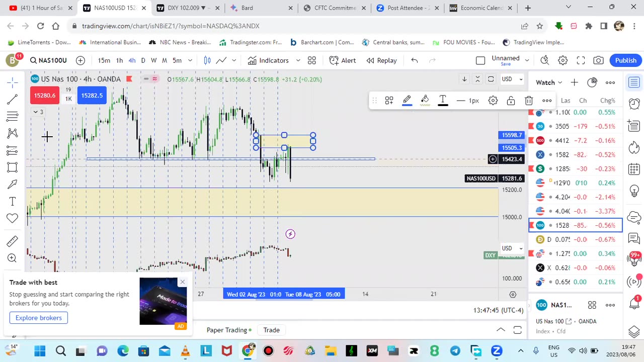644x362 pixels.
Task: Select the ruler measure tool
Action: click(x=13, y=241)
